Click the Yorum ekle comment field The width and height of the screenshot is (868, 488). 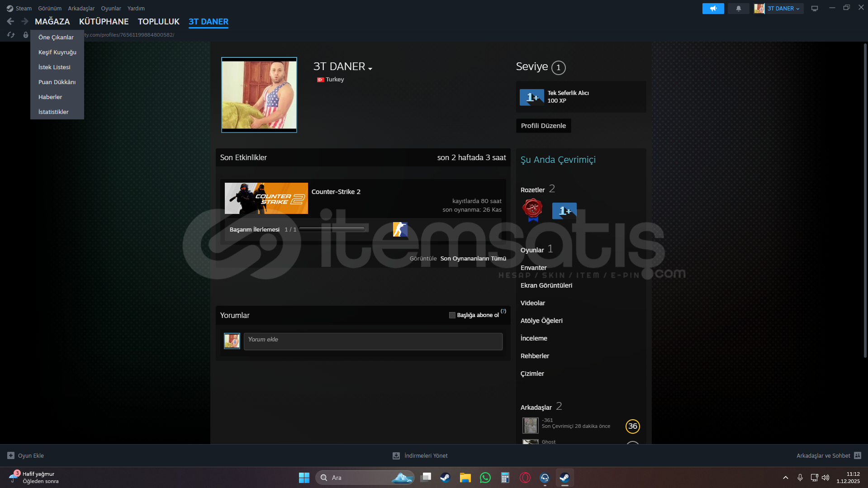pos(373,341)
